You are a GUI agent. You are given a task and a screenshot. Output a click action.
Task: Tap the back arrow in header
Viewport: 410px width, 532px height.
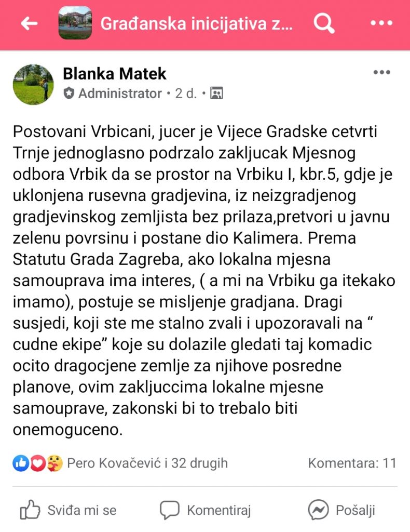[29, 23]
